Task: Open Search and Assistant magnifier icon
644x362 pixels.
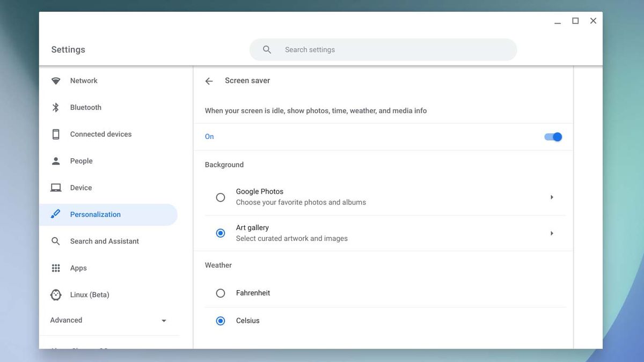Action: point(56,241)
